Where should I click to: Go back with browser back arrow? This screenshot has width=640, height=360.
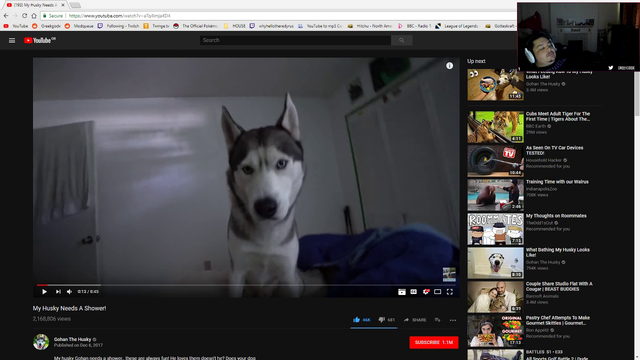(x=6, y=16)
